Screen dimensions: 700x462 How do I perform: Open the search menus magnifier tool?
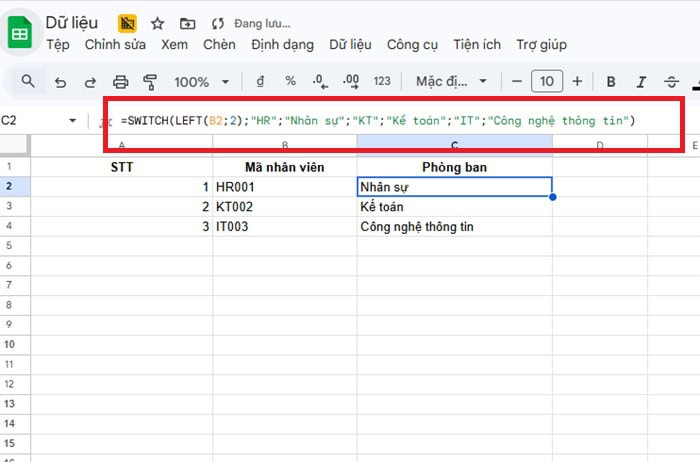pos(28,81)
